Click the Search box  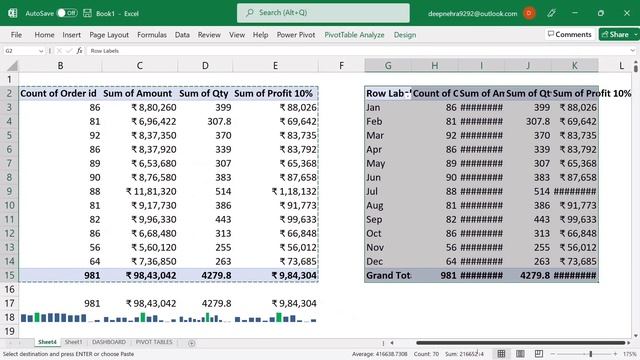(x=323, y=13)
